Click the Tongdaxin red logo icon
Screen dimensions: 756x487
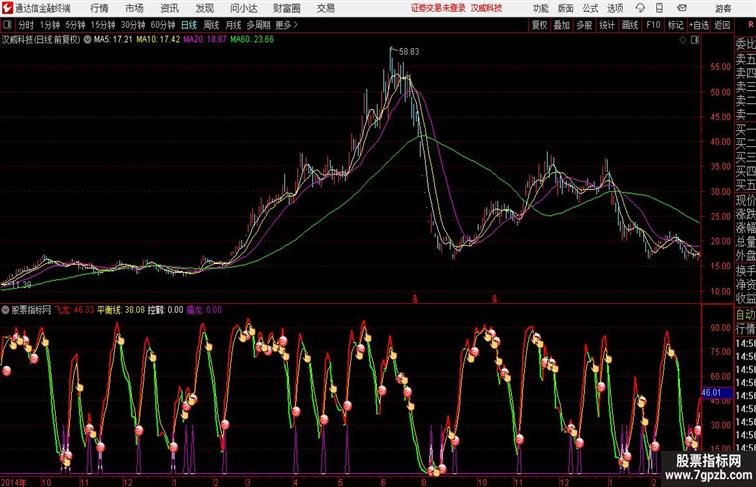coord(7,8)
